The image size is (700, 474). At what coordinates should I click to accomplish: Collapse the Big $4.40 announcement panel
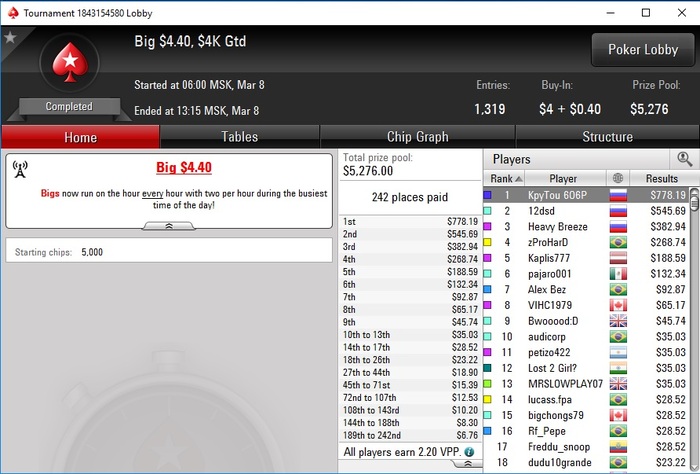pyautogui.click(x=169, y=226)
